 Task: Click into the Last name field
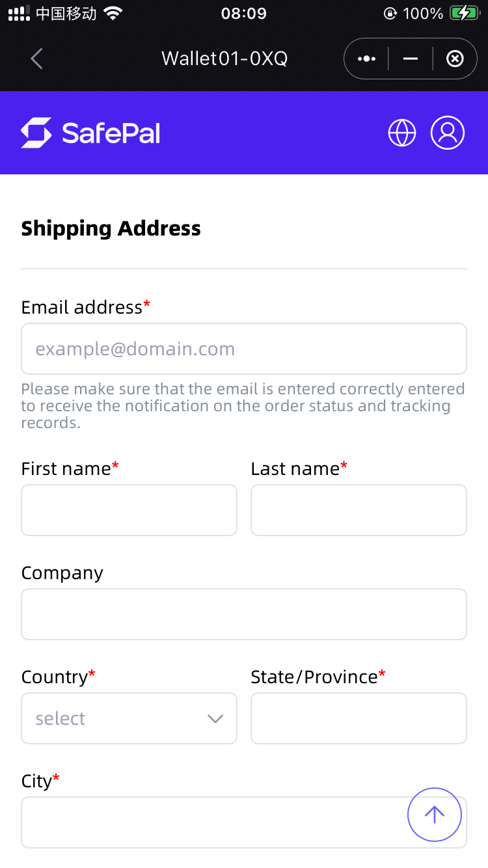pos(359,510)
